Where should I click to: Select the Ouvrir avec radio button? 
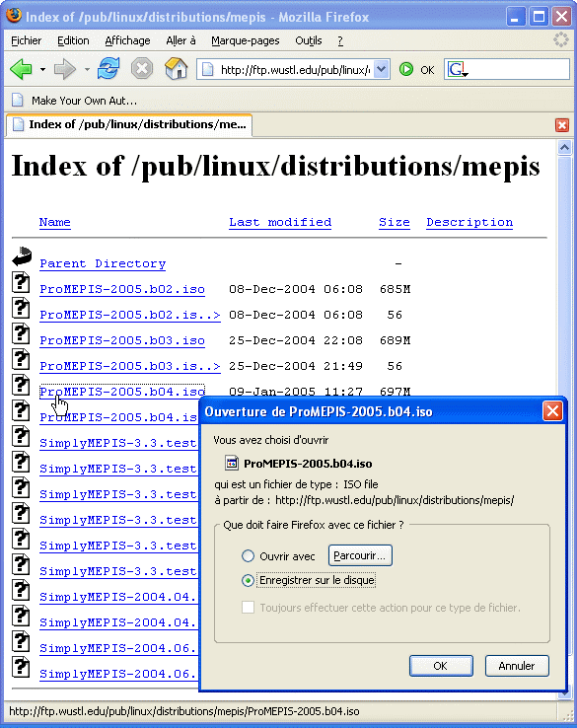pos(248,555)
